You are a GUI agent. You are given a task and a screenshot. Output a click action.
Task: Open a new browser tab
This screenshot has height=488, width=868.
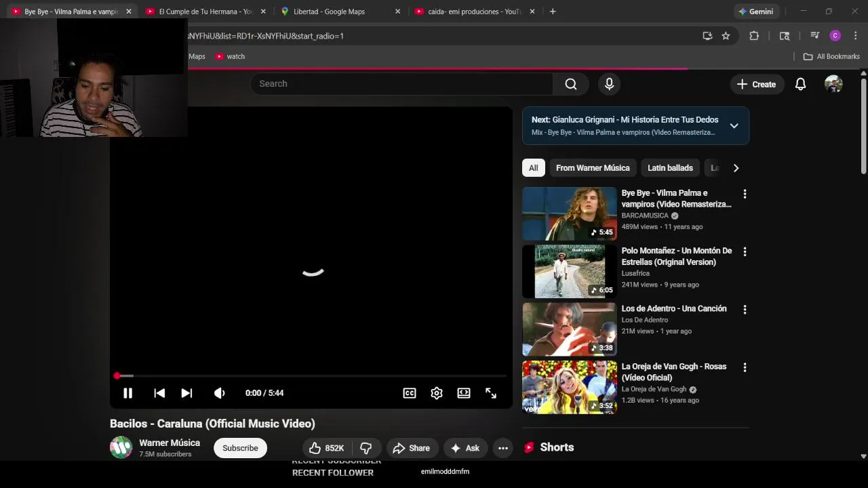tap(553, 12)
